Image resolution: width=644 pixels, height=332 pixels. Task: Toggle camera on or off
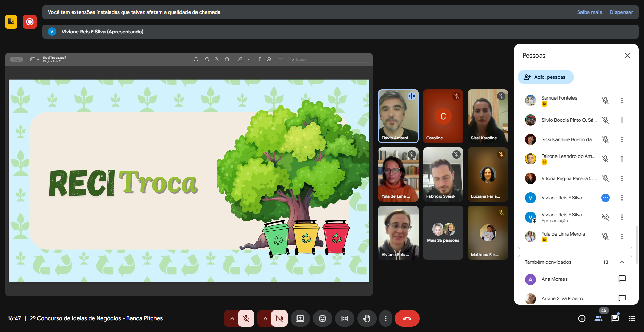tap(279, 318)
